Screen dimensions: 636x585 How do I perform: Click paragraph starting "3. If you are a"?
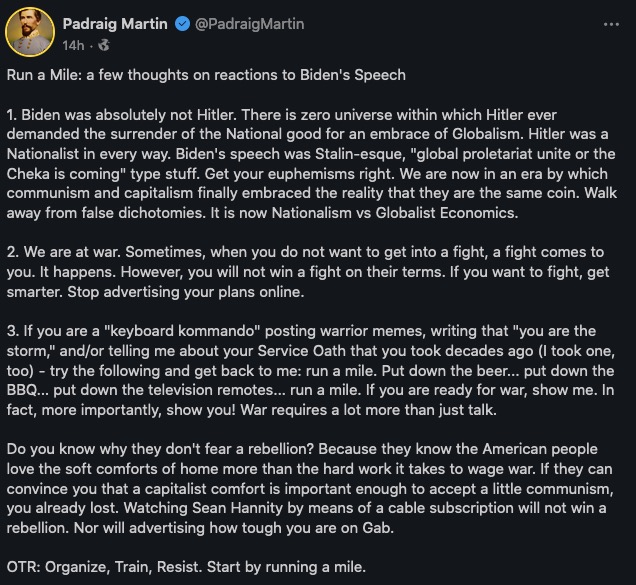(311, 370)
